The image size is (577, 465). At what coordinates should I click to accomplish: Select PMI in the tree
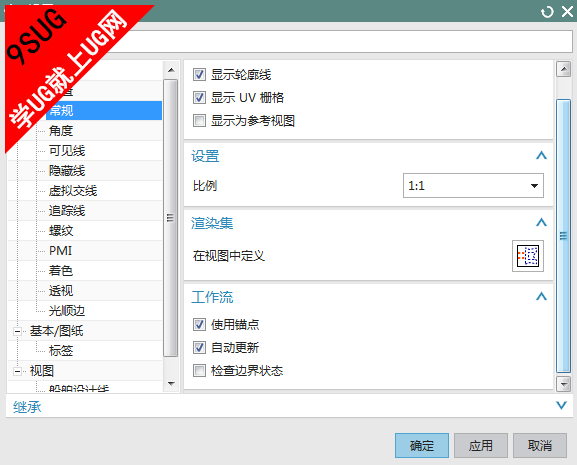60,251
